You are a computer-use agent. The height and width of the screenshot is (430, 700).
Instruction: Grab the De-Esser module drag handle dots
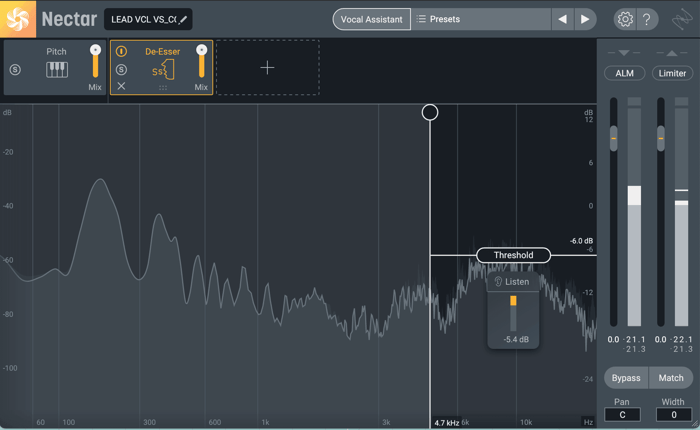(x=163, y=88)
